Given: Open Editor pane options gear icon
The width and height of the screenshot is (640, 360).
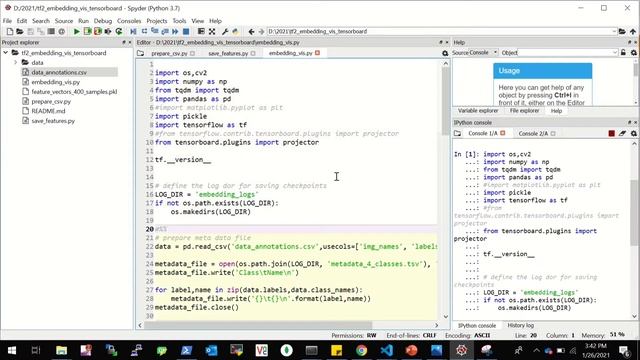Looking at the screenshot, I should pyautogui.click(x=445, y=53).
